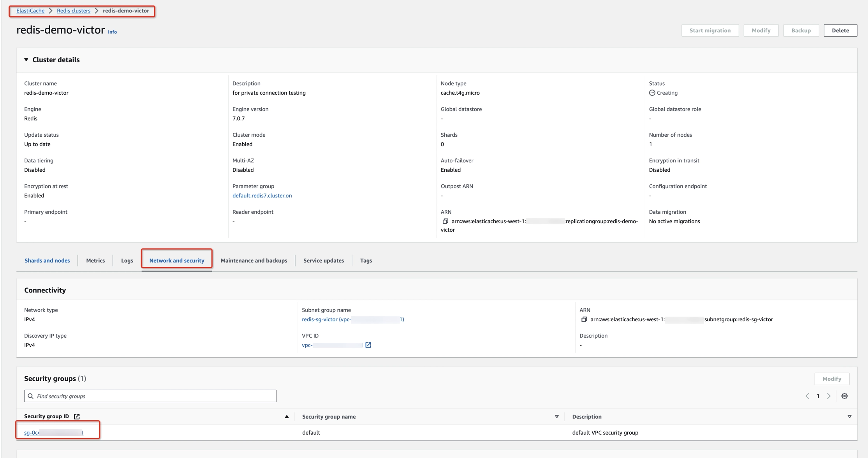Go to previous security groups page

[x=807, y=396]
